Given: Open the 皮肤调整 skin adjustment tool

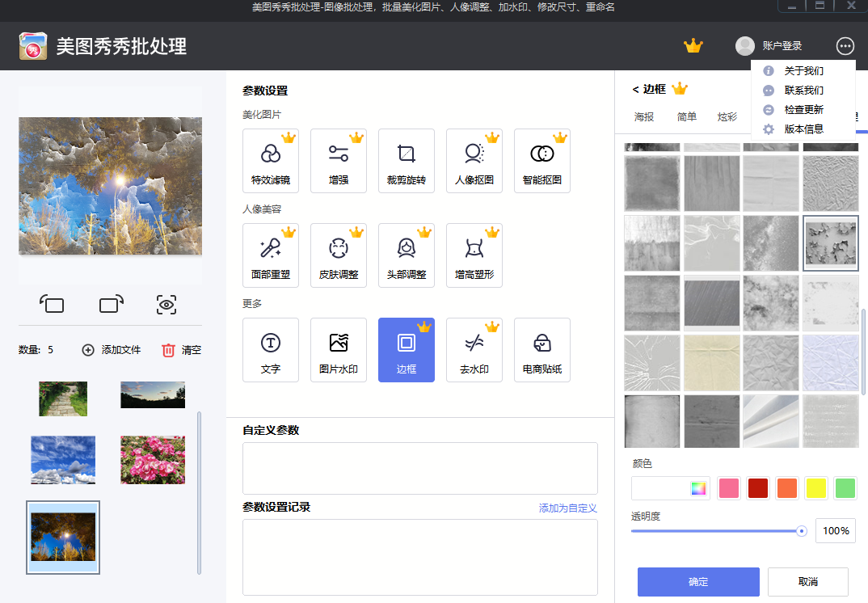Looking at the screenshot, I should pyautogui.click(x=339, y=255).
